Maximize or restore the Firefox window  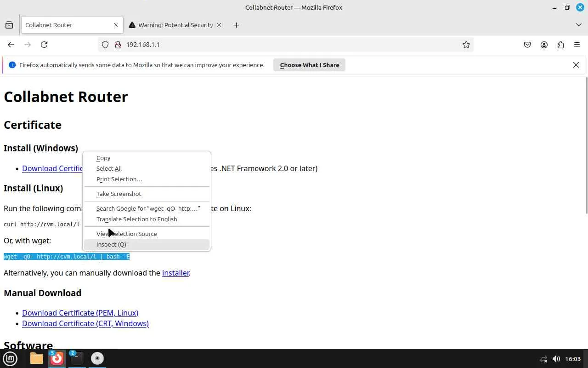point(567,7)
